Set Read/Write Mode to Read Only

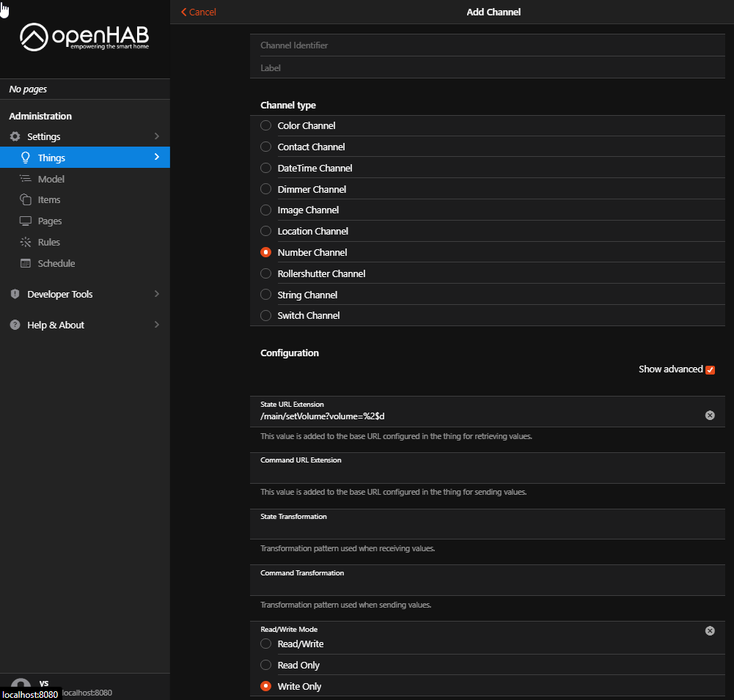pyautogui.click(x=265, y=665)
